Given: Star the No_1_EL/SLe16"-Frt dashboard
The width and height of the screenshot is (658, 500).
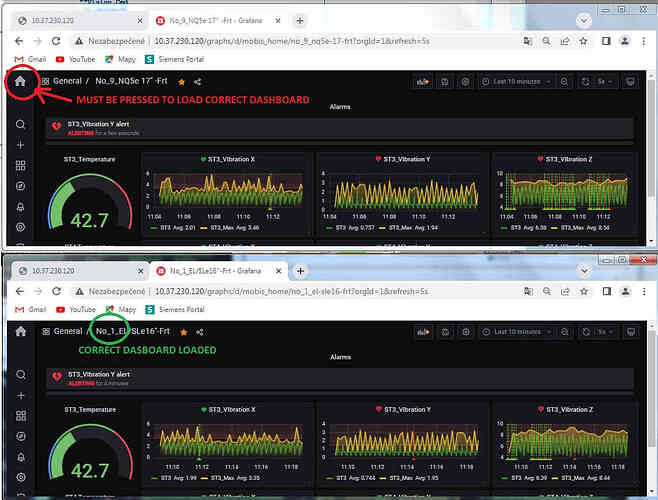Looking at the screenshot, I should point(183,332).
